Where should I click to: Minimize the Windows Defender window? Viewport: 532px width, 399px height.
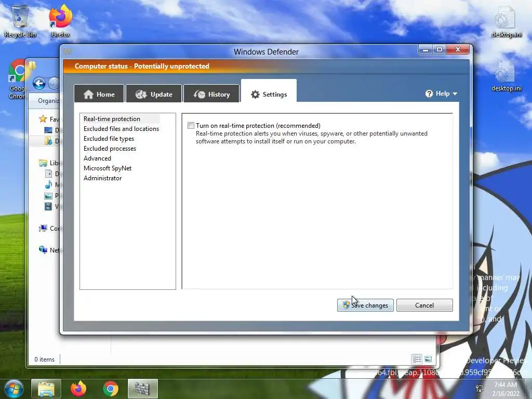point(425,49)
